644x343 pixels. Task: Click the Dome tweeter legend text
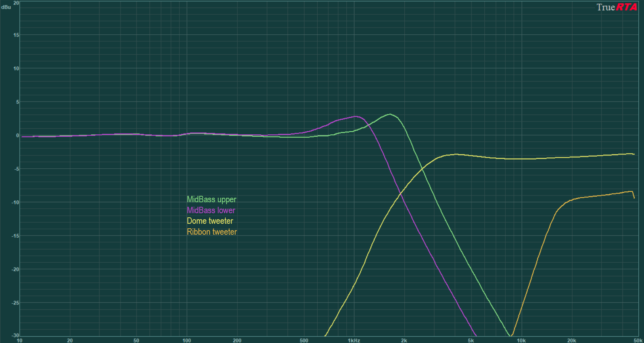(210, 221)
